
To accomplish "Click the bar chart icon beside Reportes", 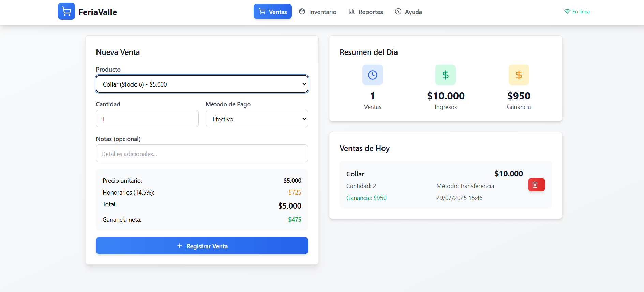I will tap(351, 12).
